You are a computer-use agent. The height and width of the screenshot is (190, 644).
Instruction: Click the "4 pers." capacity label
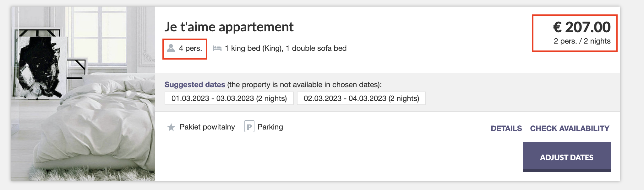coord(190,48)
